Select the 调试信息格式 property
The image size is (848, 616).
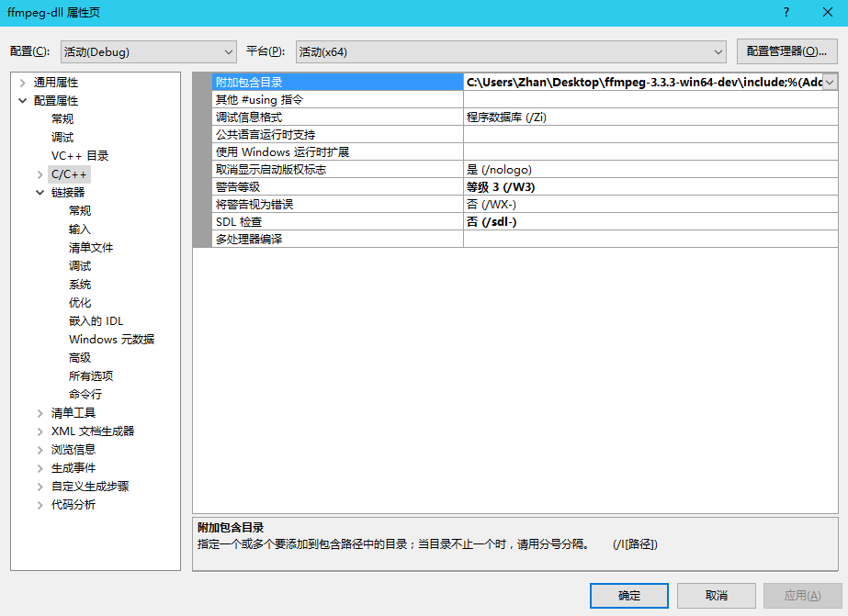pyautogui.click(x=337, y=118)
